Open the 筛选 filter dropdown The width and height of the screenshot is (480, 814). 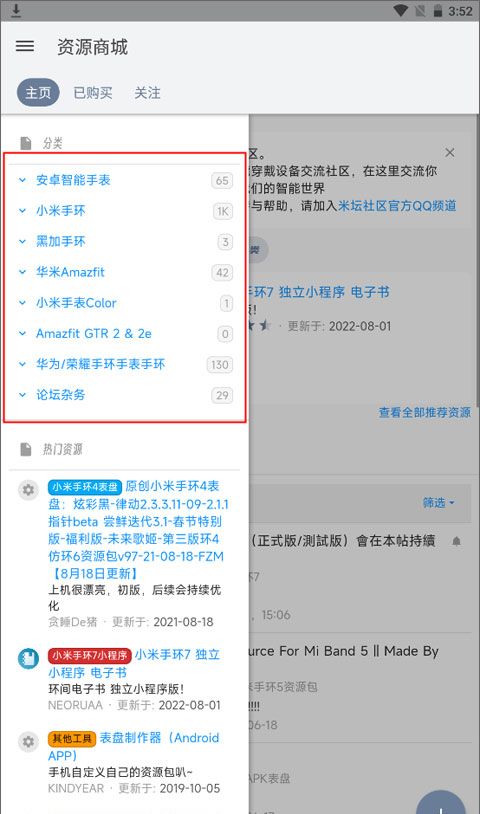click(438, 503)
